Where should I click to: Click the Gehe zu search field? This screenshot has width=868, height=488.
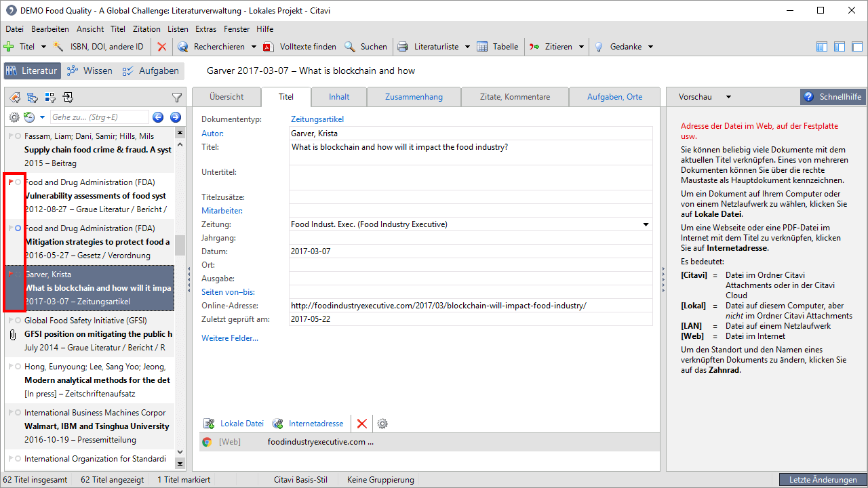(x=98, y=117)
